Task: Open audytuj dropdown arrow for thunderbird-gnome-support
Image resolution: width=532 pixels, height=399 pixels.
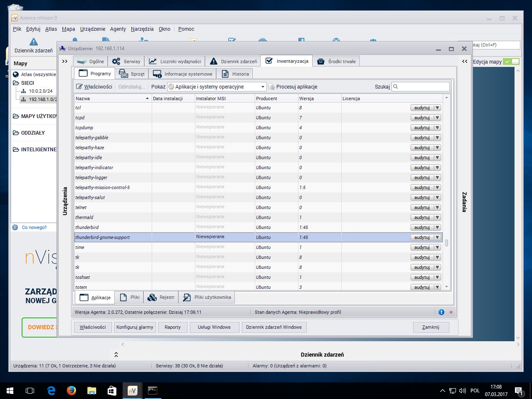Action: 437,237
